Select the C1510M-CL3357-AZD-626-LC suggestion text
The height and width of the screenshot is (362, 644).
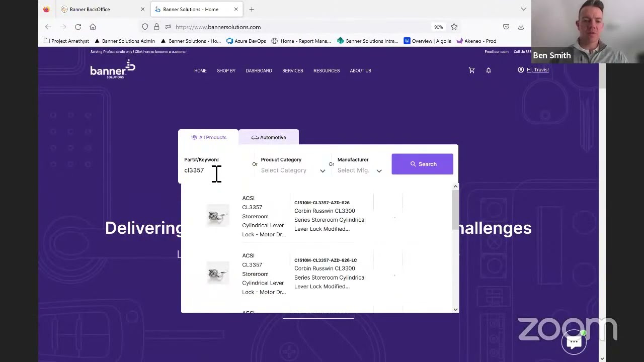point(326,260)
